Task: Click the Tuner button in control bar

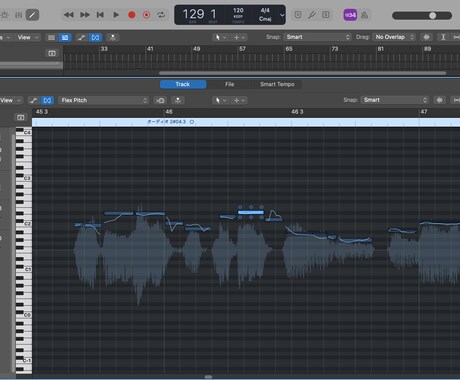Action: (312, 15)
